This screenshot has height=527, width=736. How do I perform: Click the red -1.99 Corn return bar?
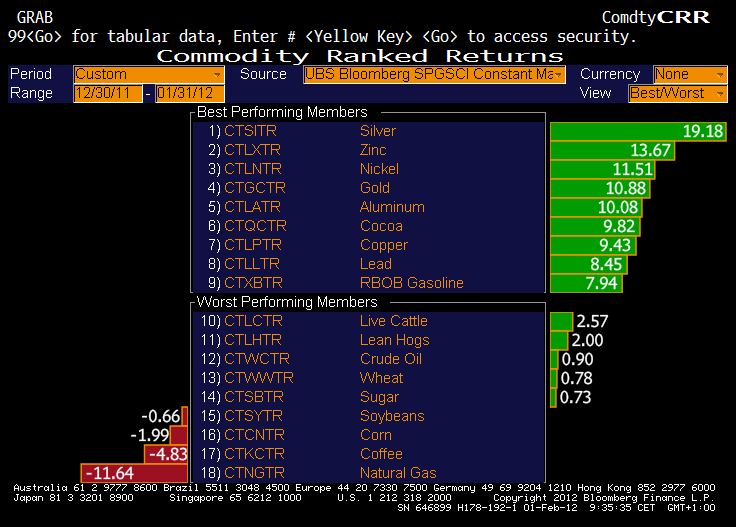coord(179,435)
